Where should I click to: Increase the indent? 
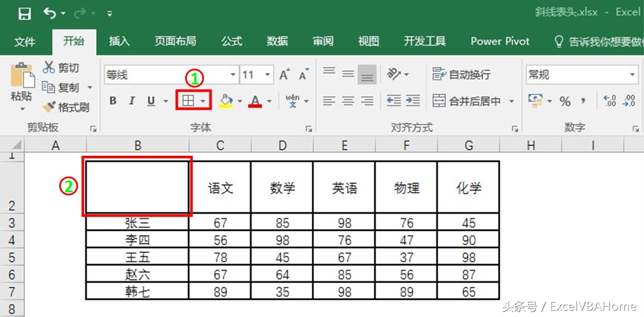pos(413,101)
